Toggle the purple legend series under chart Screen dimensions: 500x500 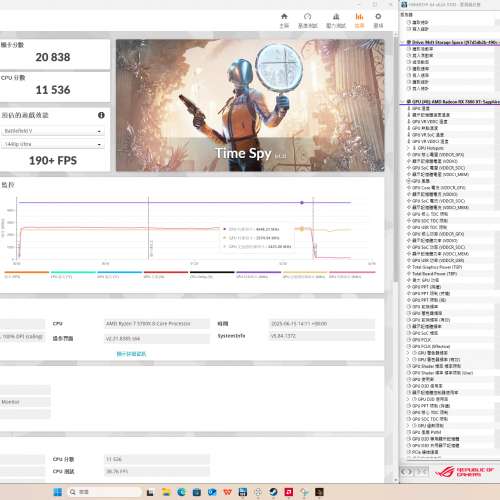259,275
